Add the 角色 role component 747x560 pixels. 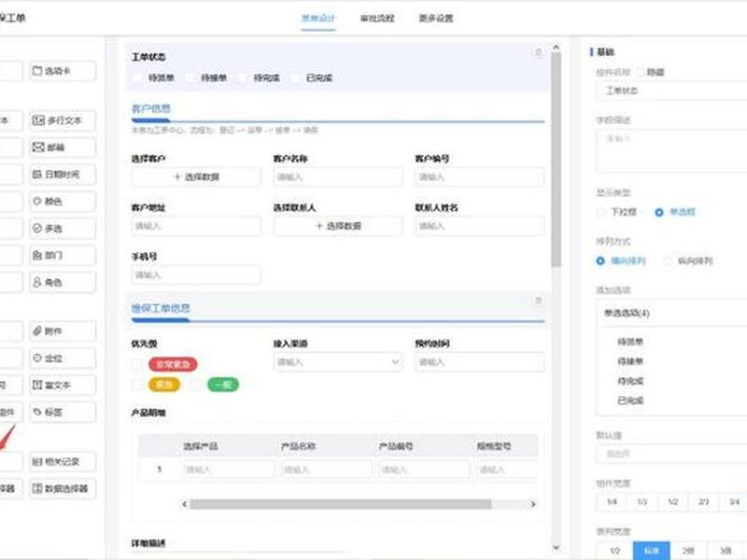click(63, 283)
